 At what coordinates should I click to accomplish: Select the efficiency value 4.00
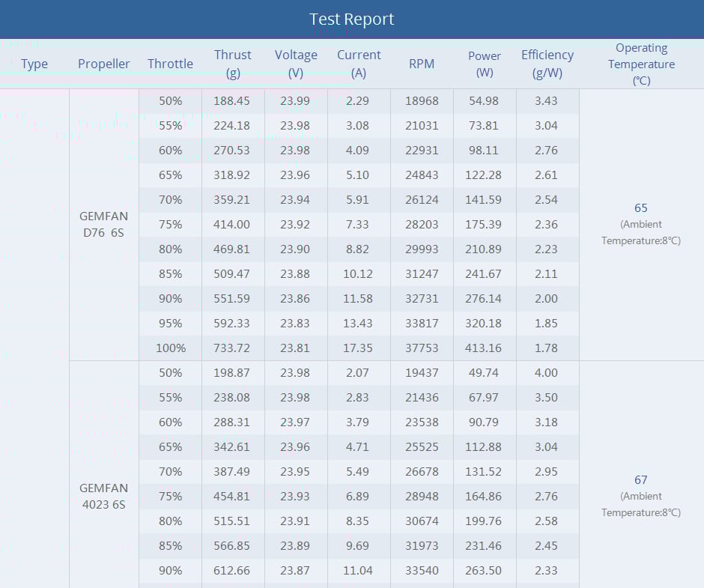(547, 373)
